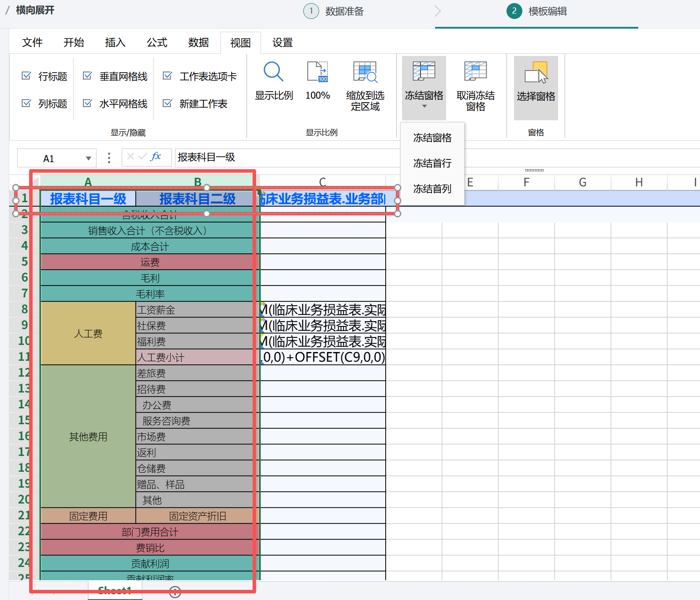The height and width of the screenshot is (600, 700).
Task: Open the Selection Pane (选择窗格) tool
Action: [x=536, y=87]
